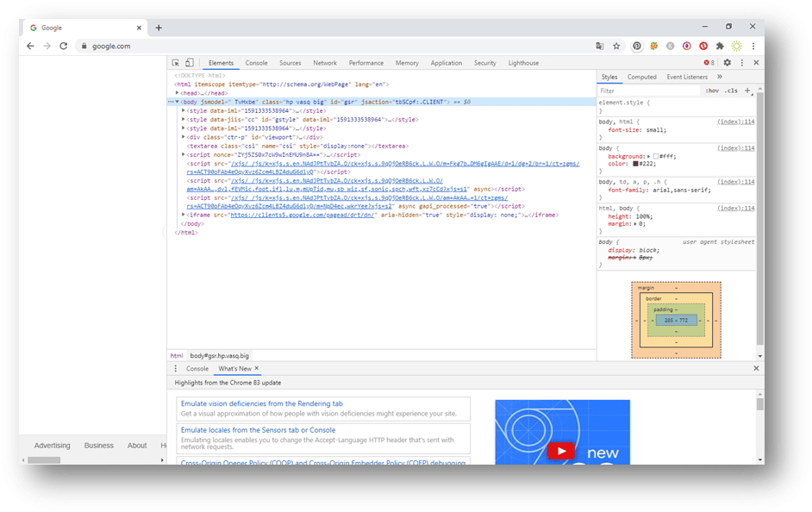
Task: Expand the background shorthand property triangle
Action: [x=649, y=156]
